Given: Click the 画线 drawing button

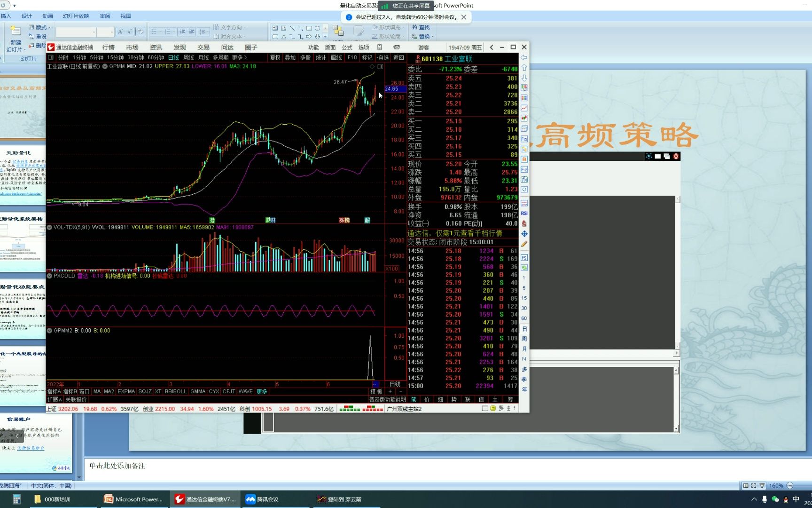Looking at the screenshot, I should point(336,57).
